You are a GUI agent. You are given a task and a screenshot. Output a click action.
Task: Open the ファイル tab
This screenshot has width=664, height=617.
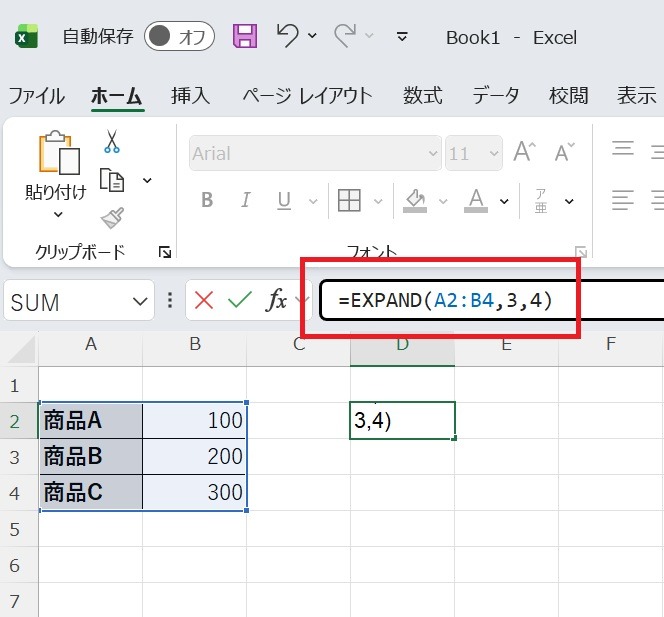pos(36,96)
